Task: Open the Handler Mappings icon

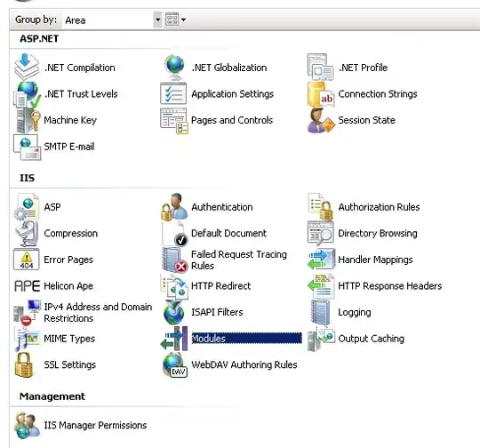Action: [x=321, y=260]
